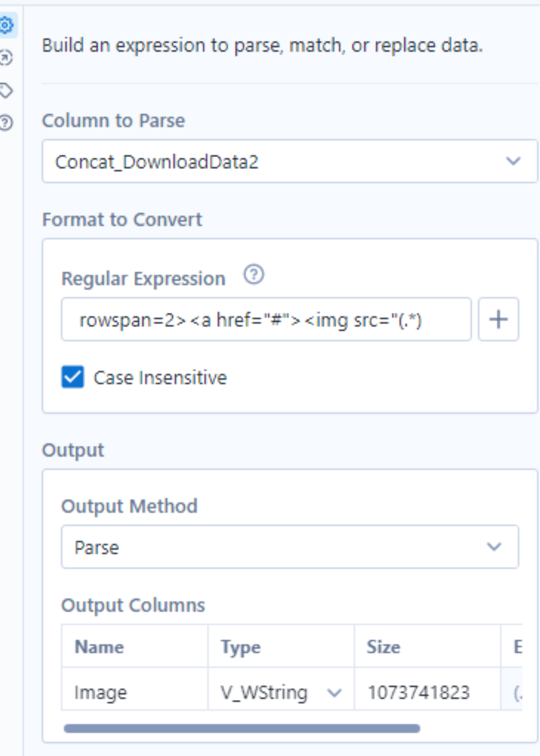This screenshot has height=756, width=540.
Task: Click the plus button beside regex field
Action: click(x=498, y=320)
